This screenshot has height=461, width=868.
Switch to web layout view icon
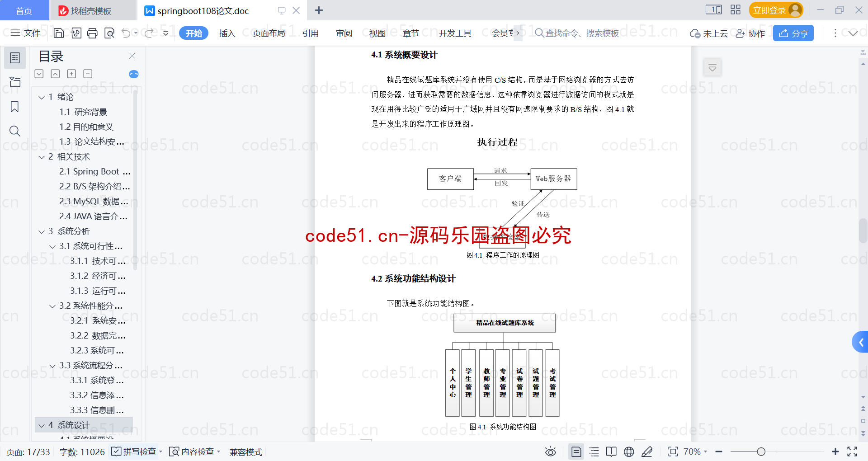[x=629, y=452]
